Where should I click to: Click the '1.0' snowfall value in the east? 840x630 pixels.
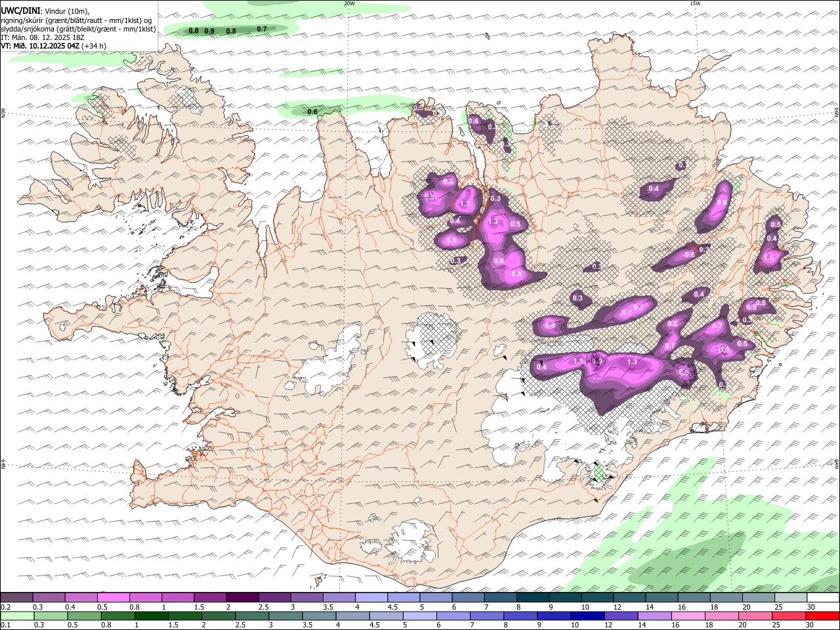click(769, 259)
